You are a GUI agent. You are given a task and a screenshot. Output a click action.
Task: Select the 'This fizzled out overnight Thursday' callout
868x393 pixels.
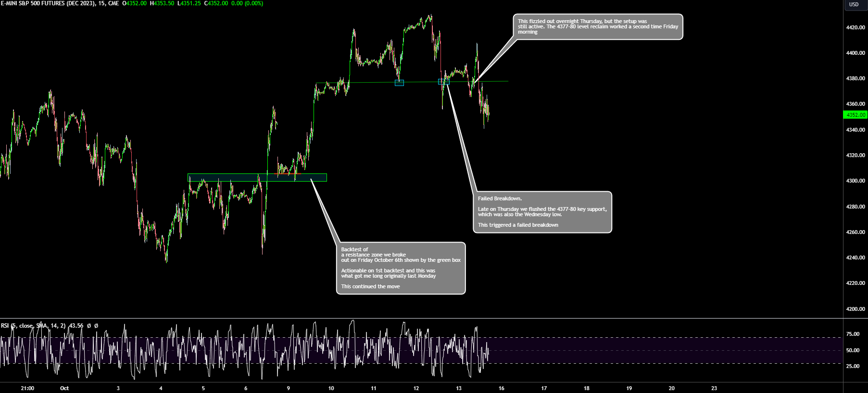[598, 26]
